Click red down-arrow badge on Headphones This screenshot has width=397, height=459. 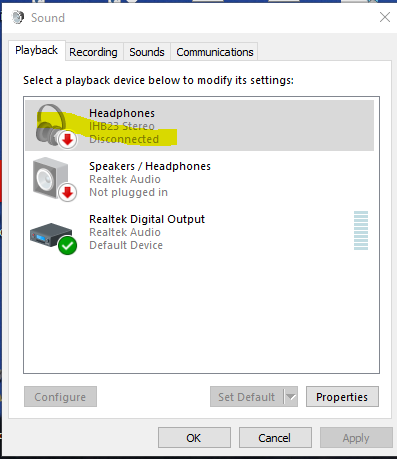pyautogui.click(x=68, y=140)
